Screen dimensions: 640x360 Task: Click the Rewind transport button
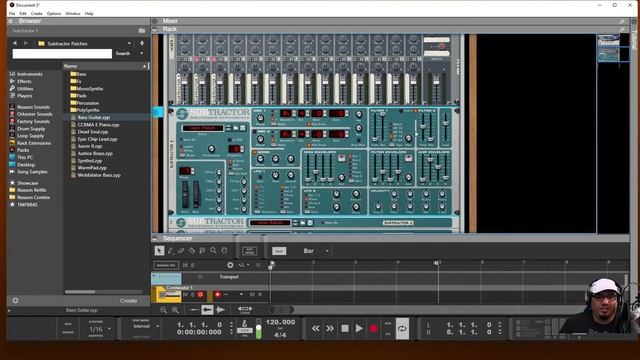coord(316,328)
